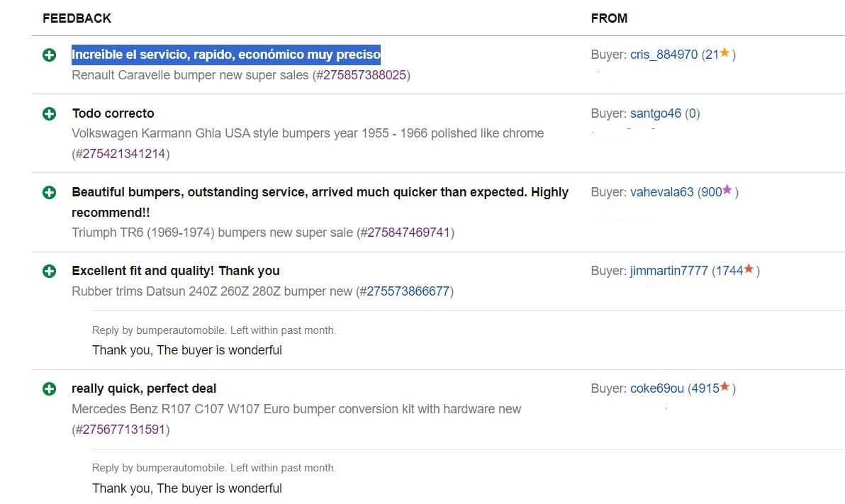This screenshot has width=845, height=504.
Task: View coke69ou buyer profile
Action: 656,388
